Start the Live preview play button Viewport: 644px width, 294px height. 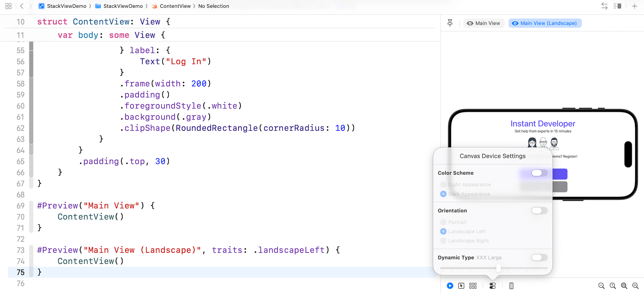450,286
